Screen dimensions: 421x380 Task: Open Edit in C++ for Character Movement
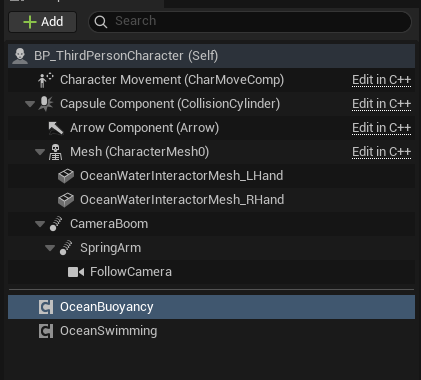coord(381,80)
